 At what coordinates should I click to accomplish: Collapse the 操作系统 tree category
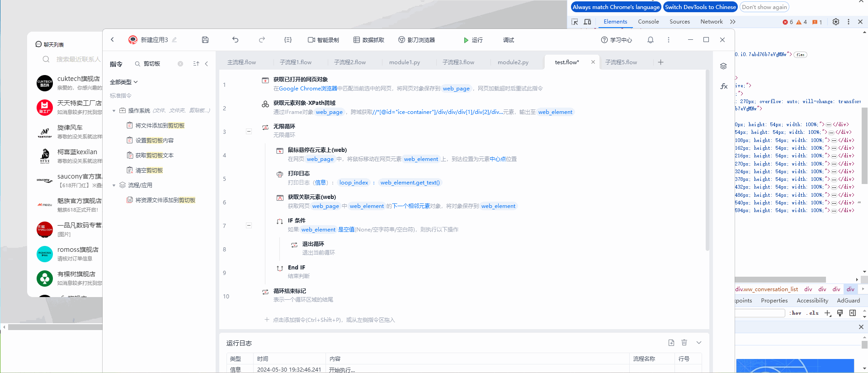[x=114, y=111]
